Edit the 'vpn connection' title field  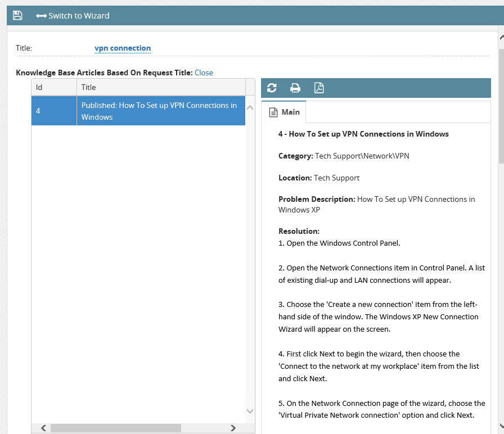pyautogui.click(x=123, y=48)
